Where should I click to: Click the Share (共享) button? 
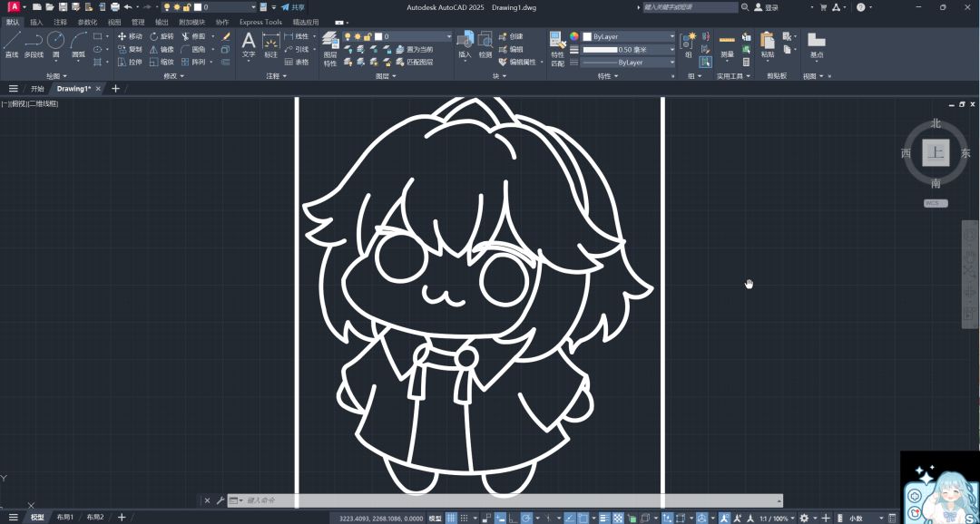293,7
